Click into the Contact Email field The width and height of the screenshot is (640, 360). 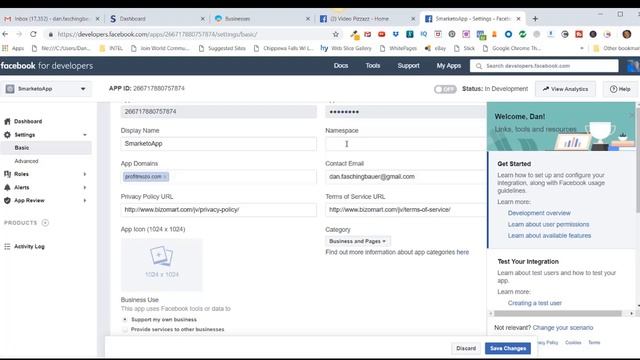405,177
